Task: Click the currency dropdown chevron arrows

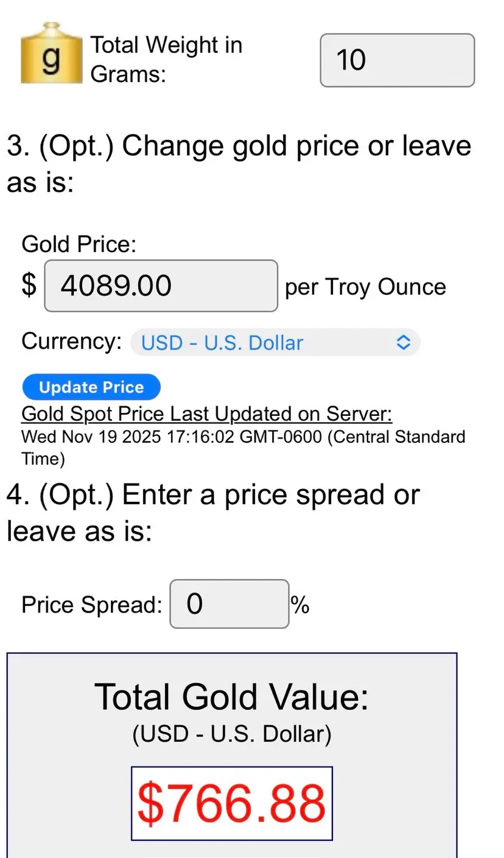Action: pyautogui.click(x=403, y=343)
